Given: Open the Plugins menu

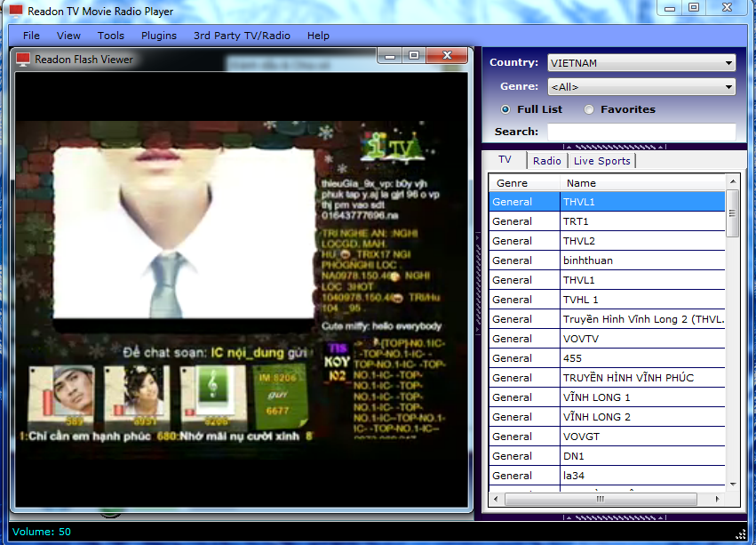Looking at the screenshot, I should (159, 36).
